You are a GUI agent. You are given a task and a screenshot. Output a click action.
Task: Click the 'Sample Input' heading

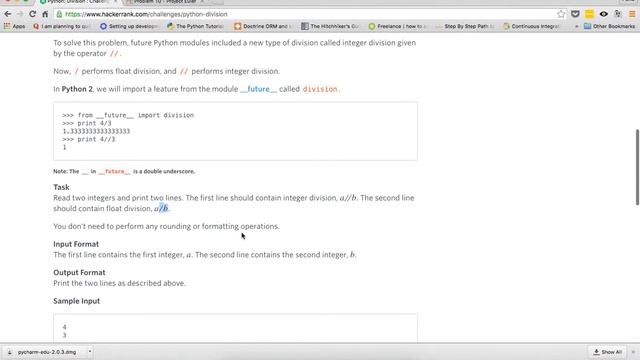point(76,301)
